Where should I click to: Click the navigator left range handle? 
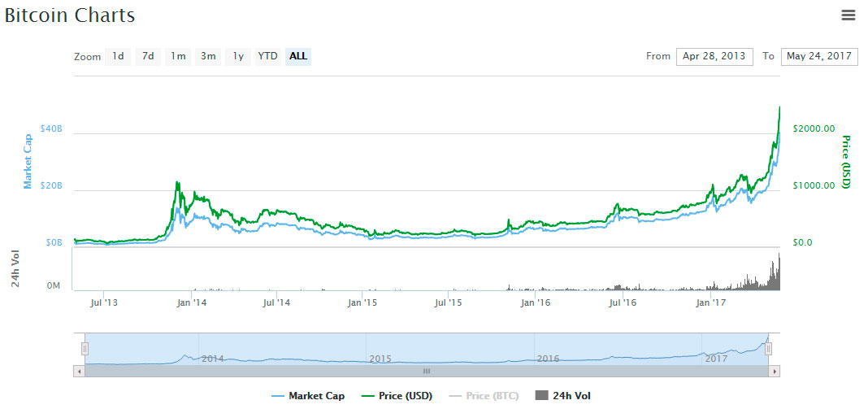click(x=85, y=349)
